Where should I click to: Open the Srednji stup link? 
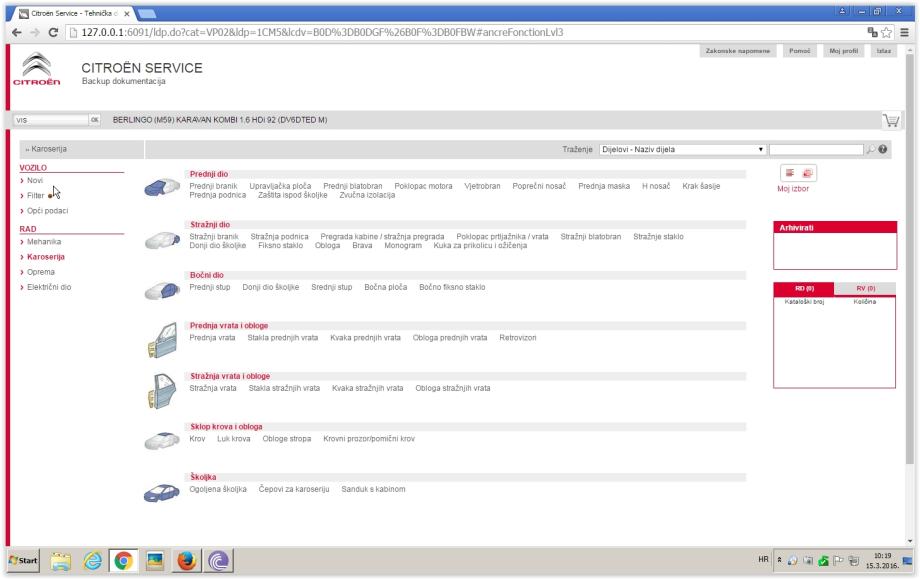coord(332,287)
